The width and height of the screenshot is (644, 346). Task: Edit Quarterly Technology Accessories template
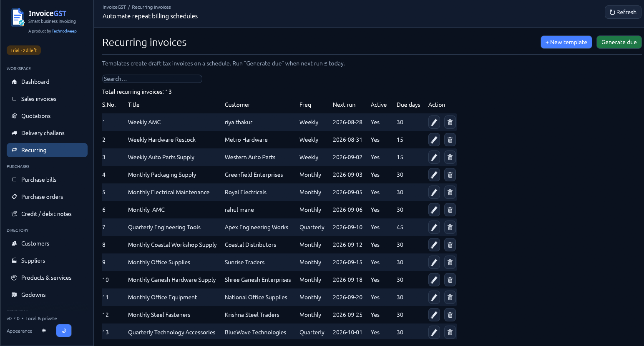tap(434, 332)
